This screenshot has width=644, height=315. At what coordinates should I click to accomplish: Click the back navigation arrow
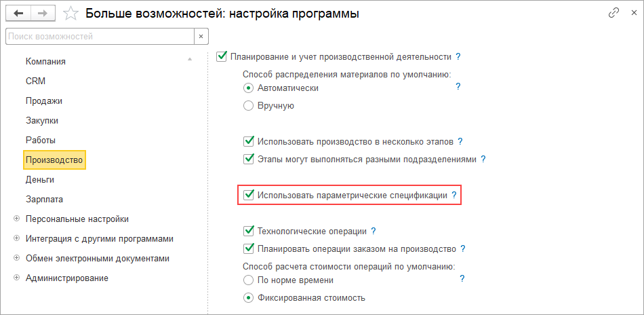tap(18, 13)
